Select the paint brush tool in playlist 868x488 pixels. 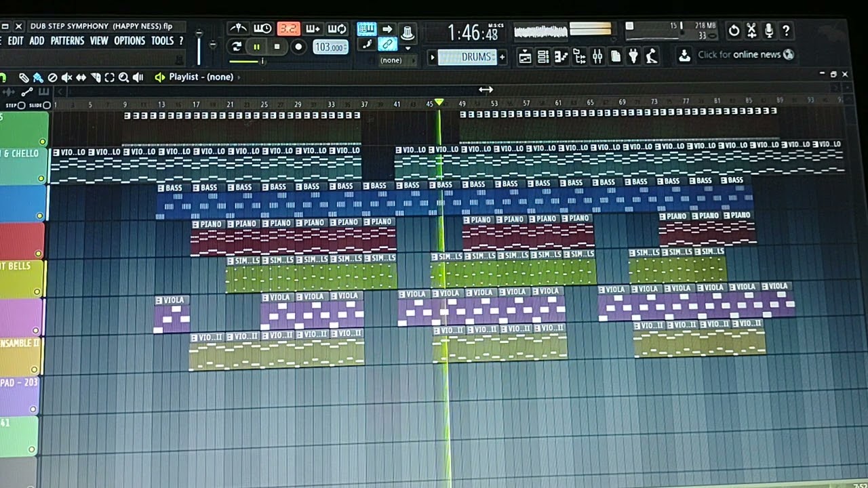click(38, 78)
